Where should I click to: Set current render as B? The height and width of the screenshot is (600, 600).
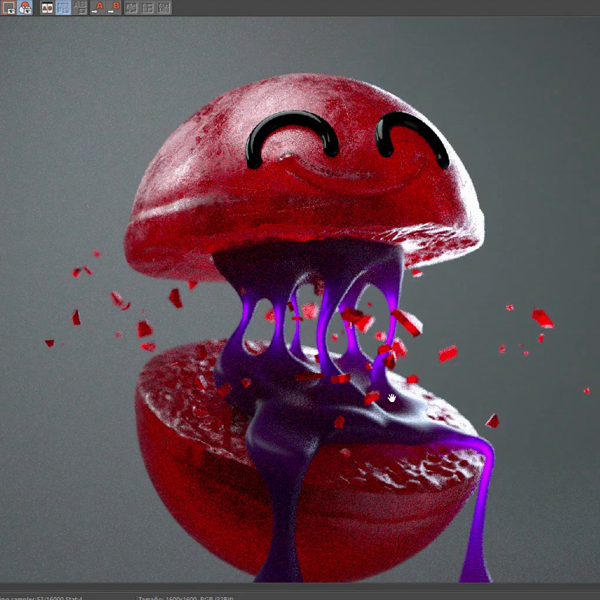[114, 7]
